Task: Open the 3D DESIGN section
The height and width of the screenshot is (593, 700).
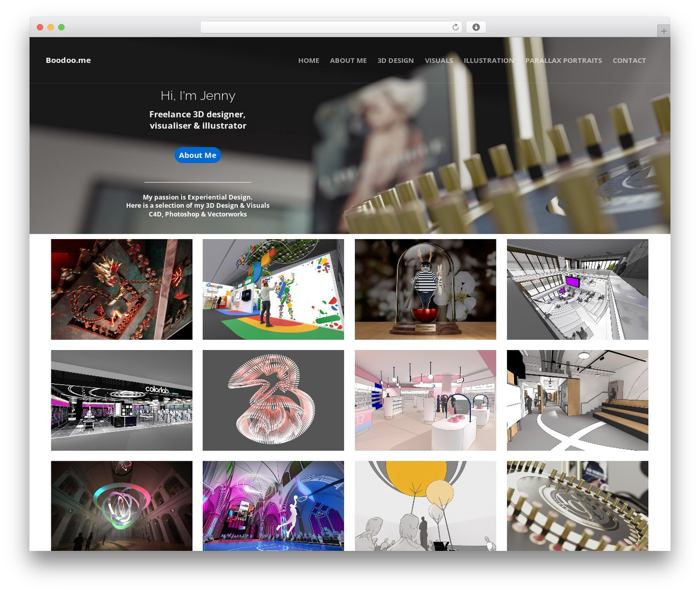Action: tap(395, 61)
